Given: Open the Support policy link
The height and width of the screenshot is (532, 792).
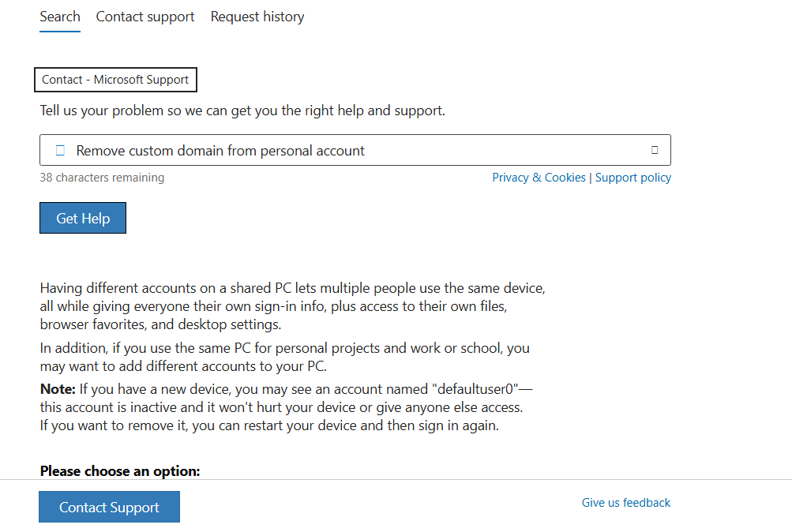Looking at the screenshot, I should point(633,178).
